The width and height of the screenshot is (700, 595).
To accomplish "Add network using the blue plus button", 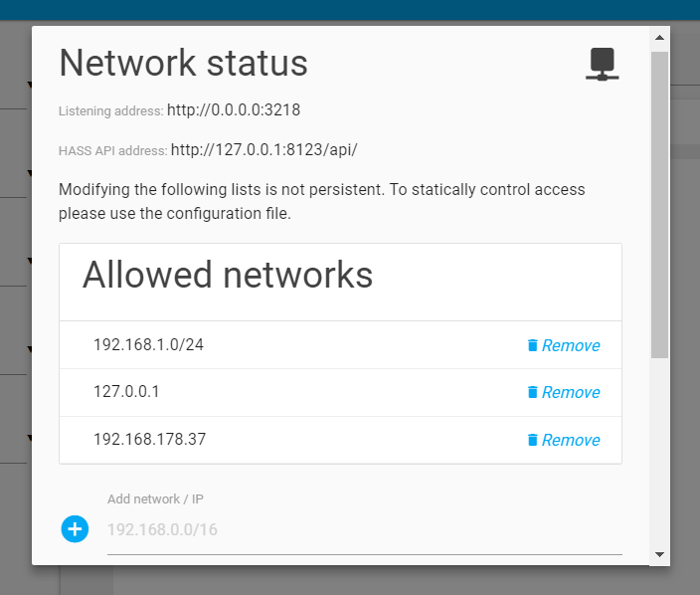I will 75,529.
